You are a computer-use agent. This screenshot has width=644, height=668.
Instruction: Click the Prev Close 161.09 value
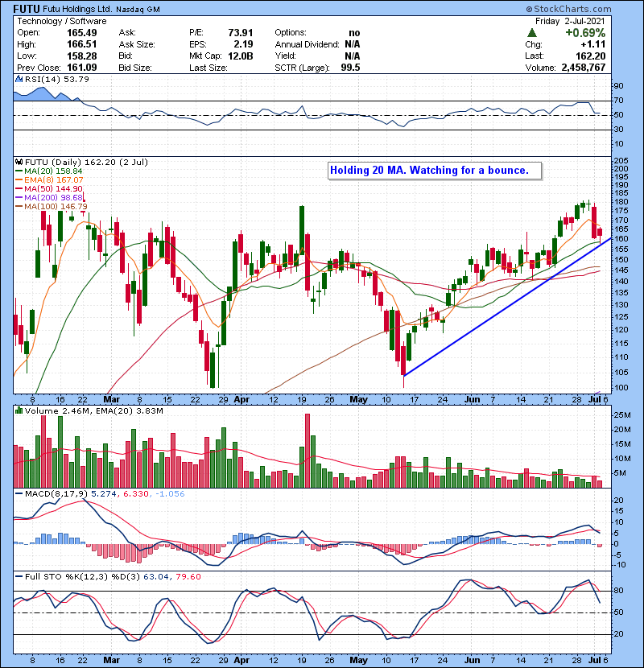[x=82, y=68]
